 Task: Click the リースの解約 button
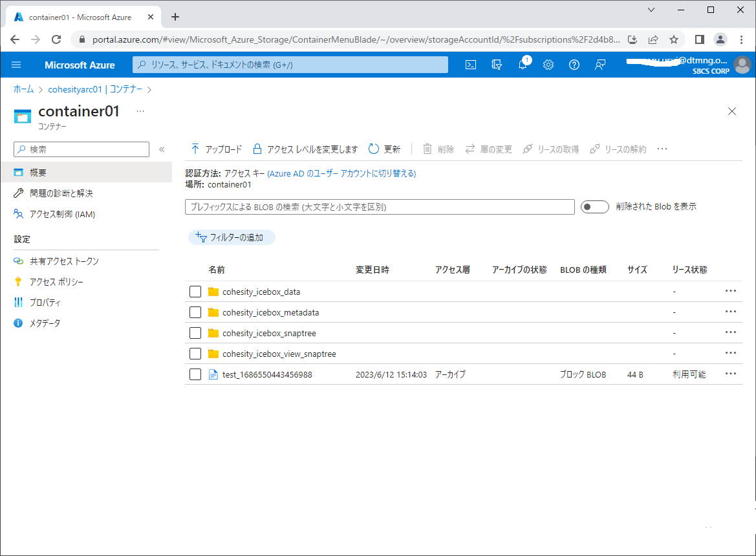[618, 149]
